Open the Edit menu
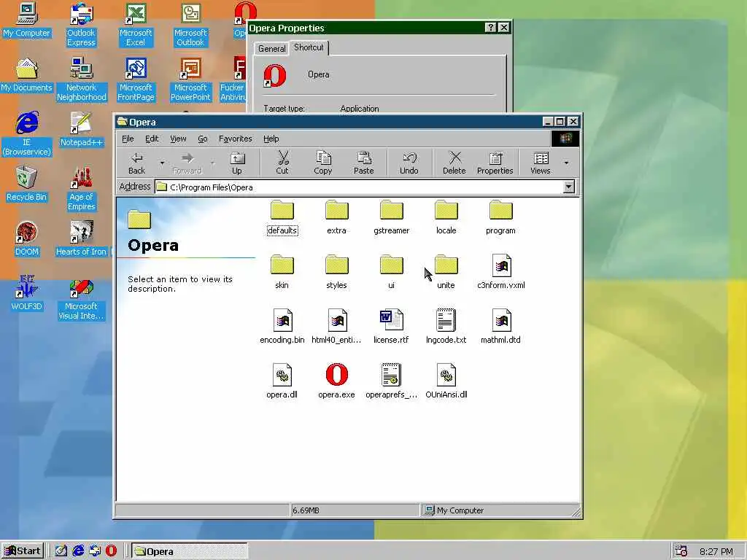747x560 pixels. [x=152, y=139]
